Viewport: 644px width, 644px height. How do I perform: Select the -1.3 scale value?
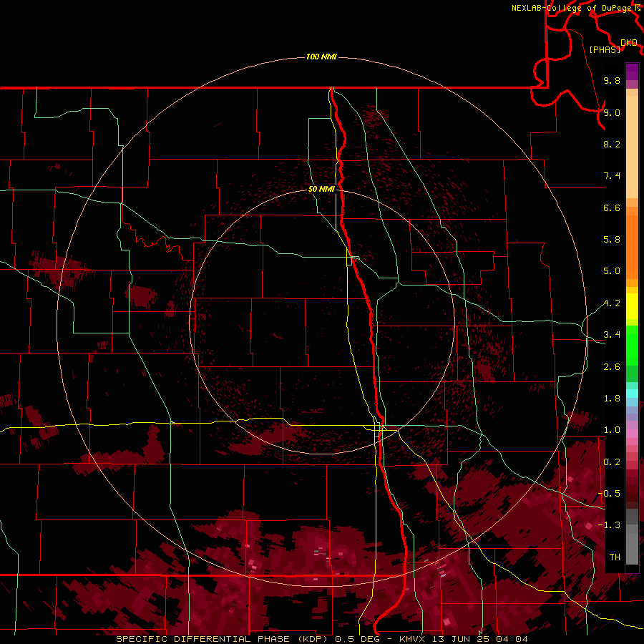tap(610, 525)
